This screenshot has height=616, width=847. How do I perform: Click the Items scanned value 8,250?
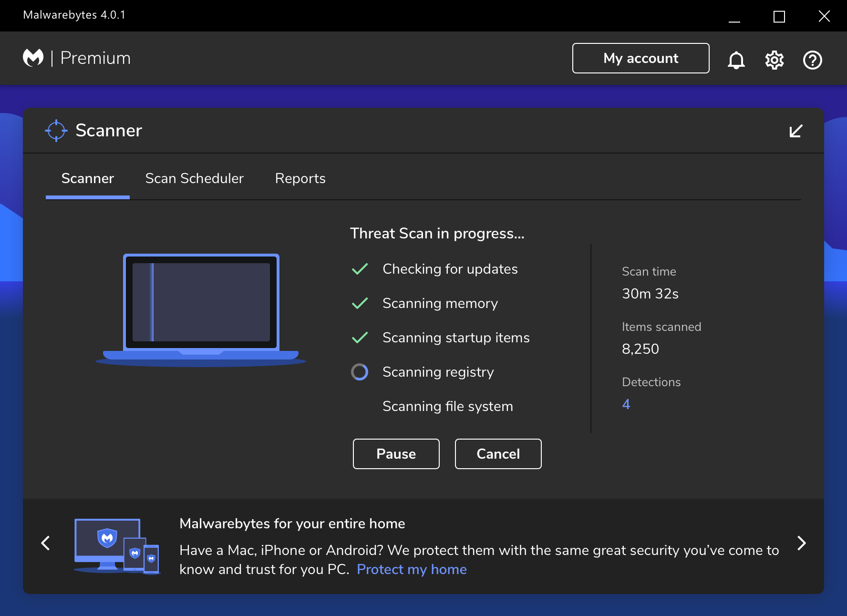point(640,349)
